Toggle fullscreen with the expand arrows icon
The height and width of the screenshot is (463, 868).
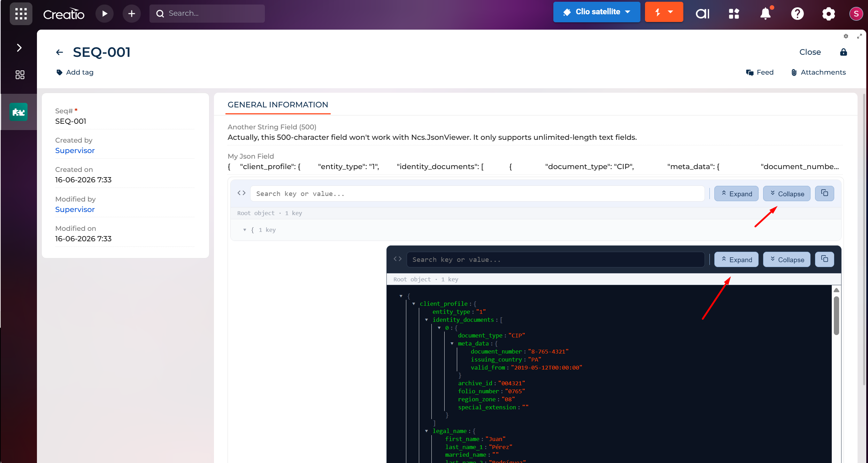[x=859, y=36]
